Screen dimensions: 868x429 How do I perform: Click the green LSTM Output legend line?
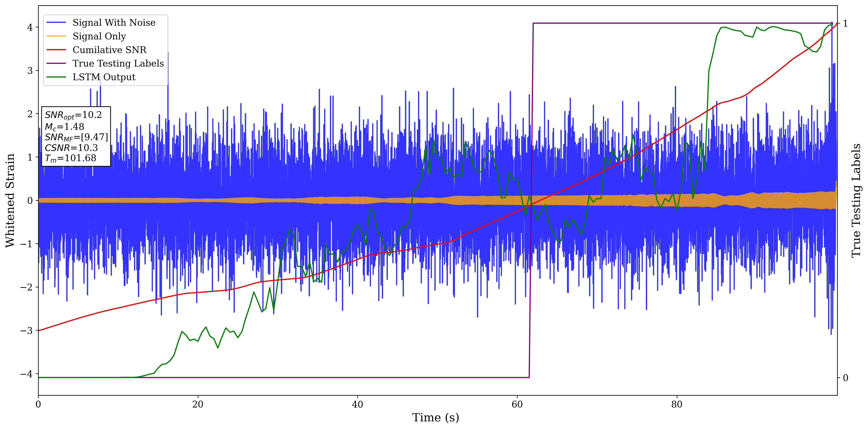(56, 77)
